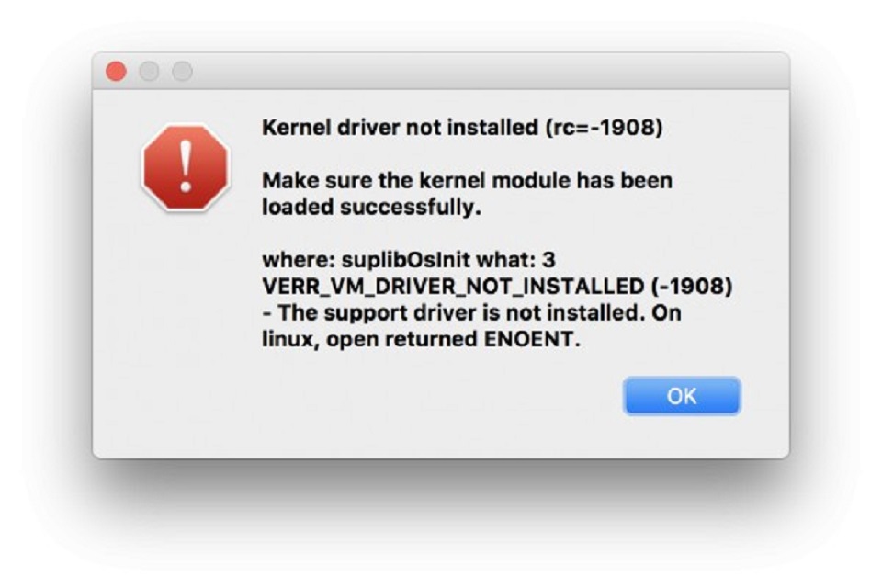Close the dialog using the red button
882x588 pixels.
click(117, 72)
